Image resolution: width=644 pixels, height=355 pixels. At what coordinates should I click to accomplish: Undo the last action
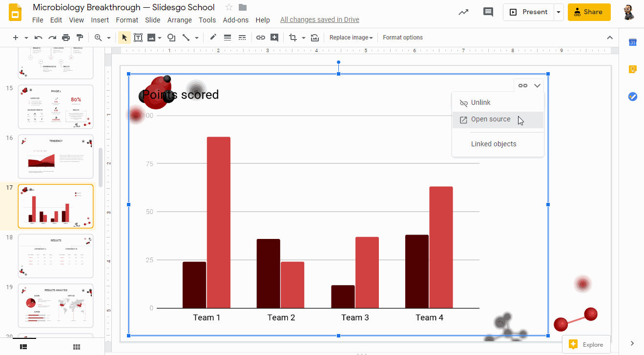click(38, 38)
